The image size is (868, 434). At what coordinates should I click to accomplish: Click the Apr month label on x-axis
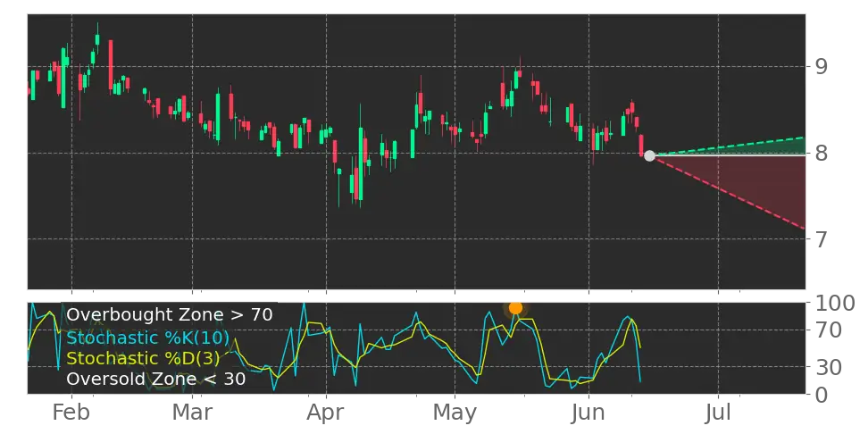coord(326,413)
